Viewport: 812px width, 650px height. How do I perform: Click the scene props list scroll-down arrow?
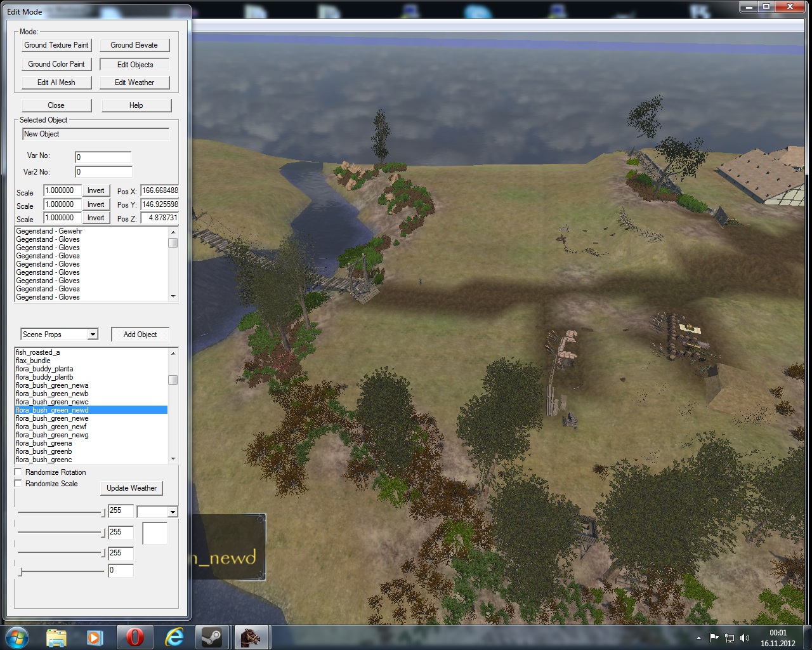coord(173,459)
